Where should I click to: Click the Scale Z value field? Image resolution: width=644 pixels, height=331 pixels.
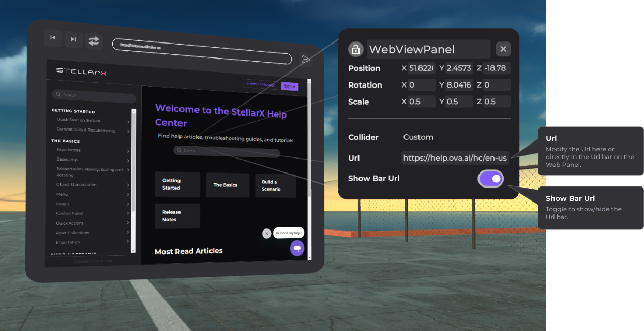click(x=497, y=102)
